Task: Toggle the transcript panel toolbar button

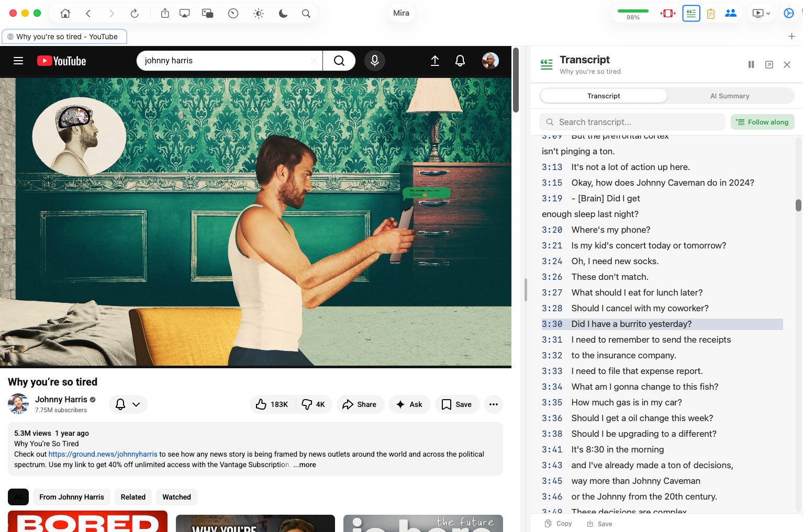Action: pos(691,14)
